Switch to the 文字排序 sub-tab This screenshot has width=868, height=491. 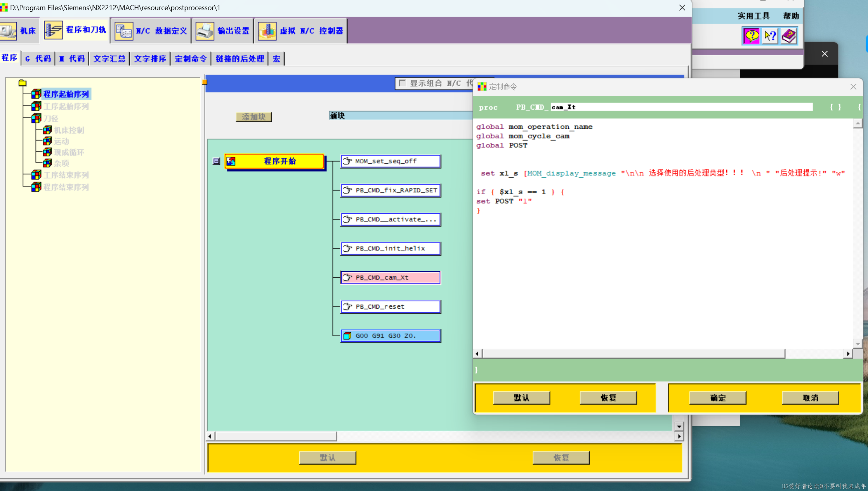pyautogui.click(x=150, y=59)
